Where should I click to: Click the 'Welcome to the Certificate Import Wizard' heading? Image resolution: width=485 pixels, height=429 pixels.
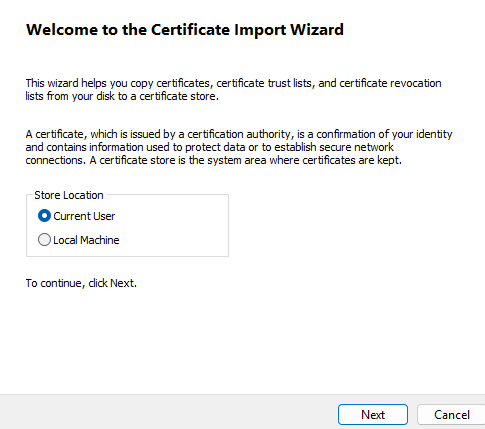coord(185,30)
